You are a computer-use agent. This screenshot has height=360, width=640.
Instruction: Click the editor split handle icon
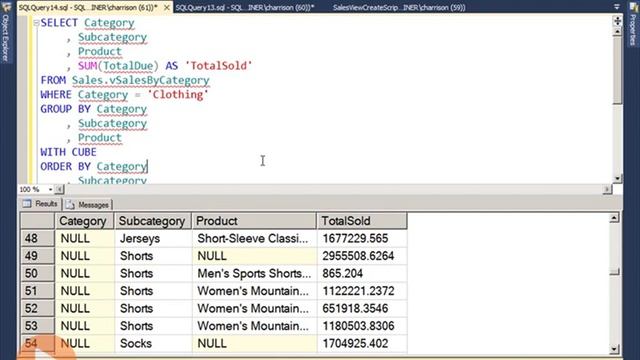(618, 20)
